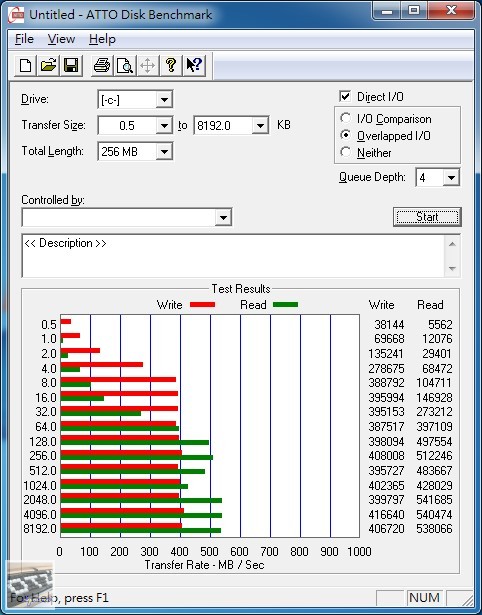
Task: Click the 128.0 row label in chart
Action: 43,442
